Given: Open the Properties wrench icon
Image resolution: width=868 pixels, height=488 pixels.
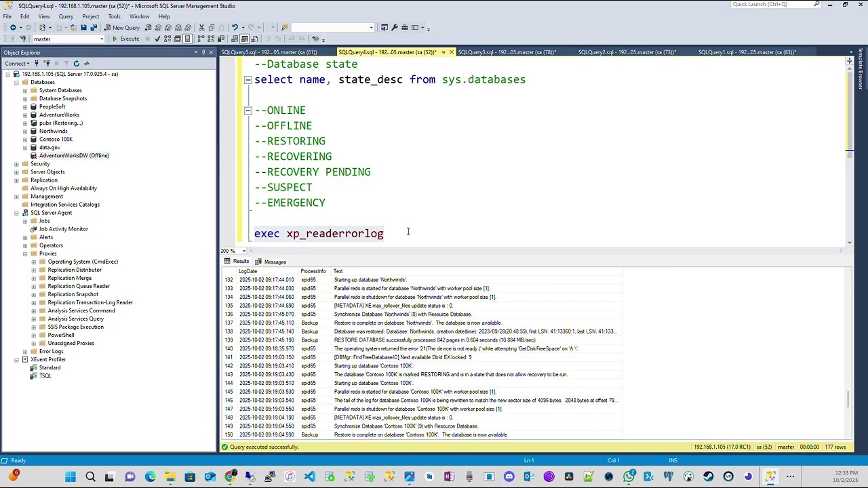Looking at the screenshot, I should (394, 28).
